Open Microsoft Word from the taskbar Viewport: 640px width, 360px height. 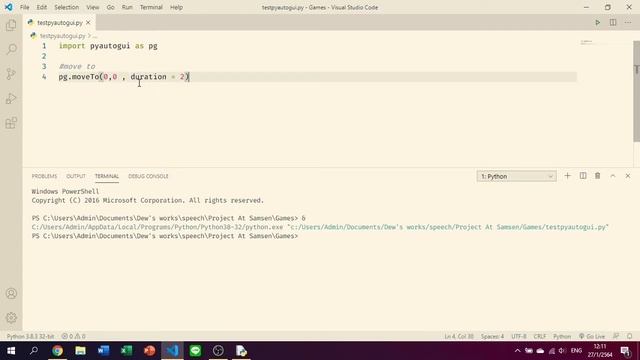click(x=103, y=351)
